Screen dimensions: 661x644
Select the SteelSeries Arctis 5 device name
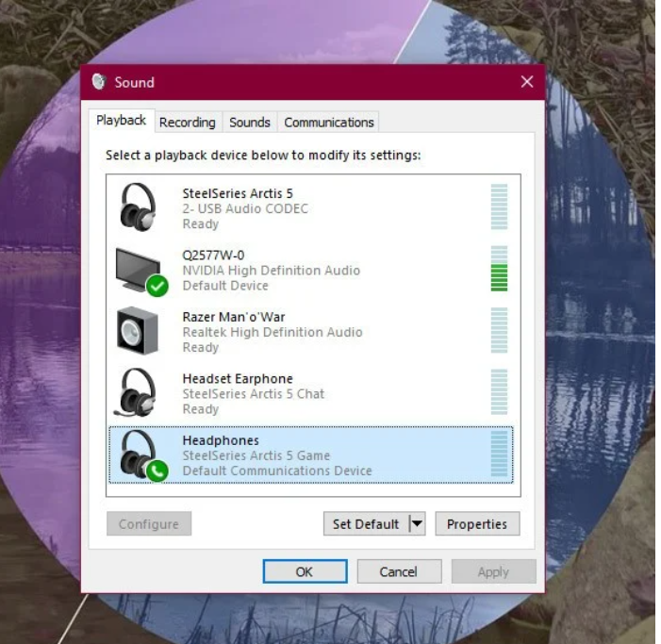click(x=238, y=193)
